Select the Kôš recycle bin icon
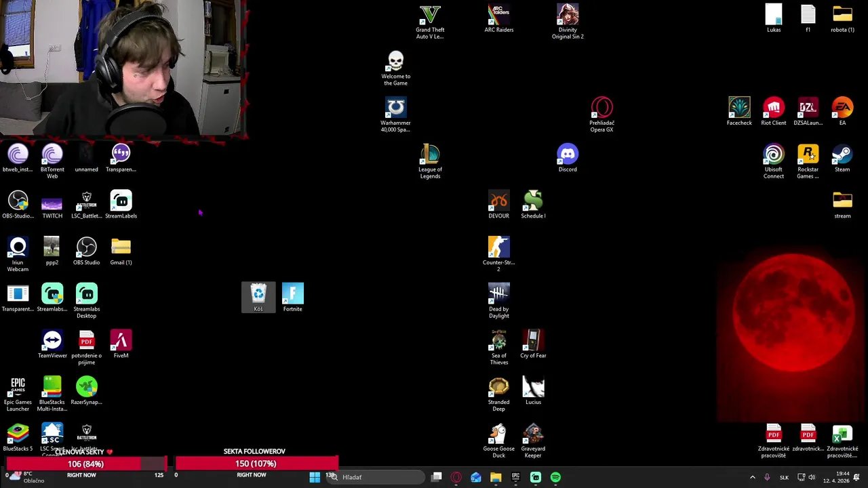The width and height of the screenshot is (868, 488). click(x=258, y=298)
